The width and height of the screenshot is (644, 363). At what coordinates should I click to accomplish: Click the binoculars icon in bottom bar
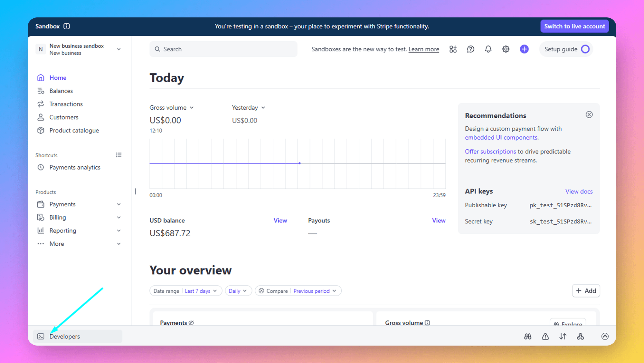[527, 336]
